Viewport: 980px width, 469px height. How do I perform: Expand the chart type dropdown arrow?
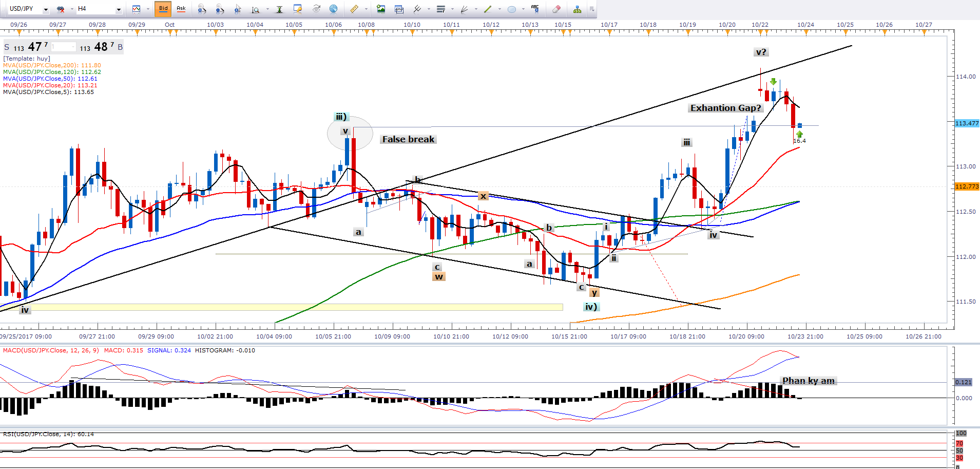pyautogui.click(x=147, y=9)
